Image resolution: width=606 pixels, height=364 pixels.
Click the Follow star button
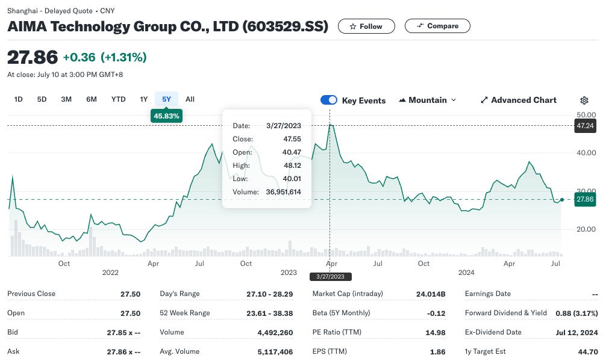point(366,26)
